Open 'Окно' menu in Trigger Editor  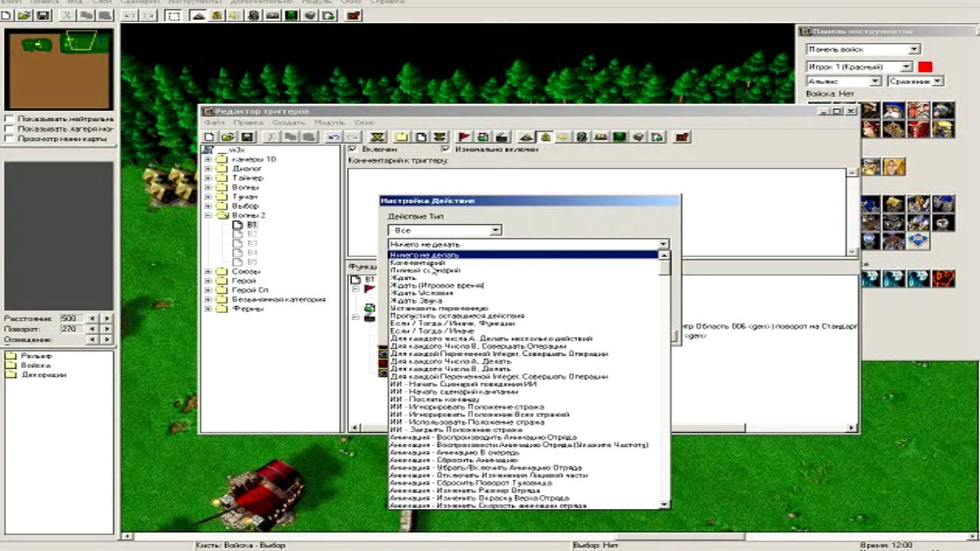[x=364, y=122]
